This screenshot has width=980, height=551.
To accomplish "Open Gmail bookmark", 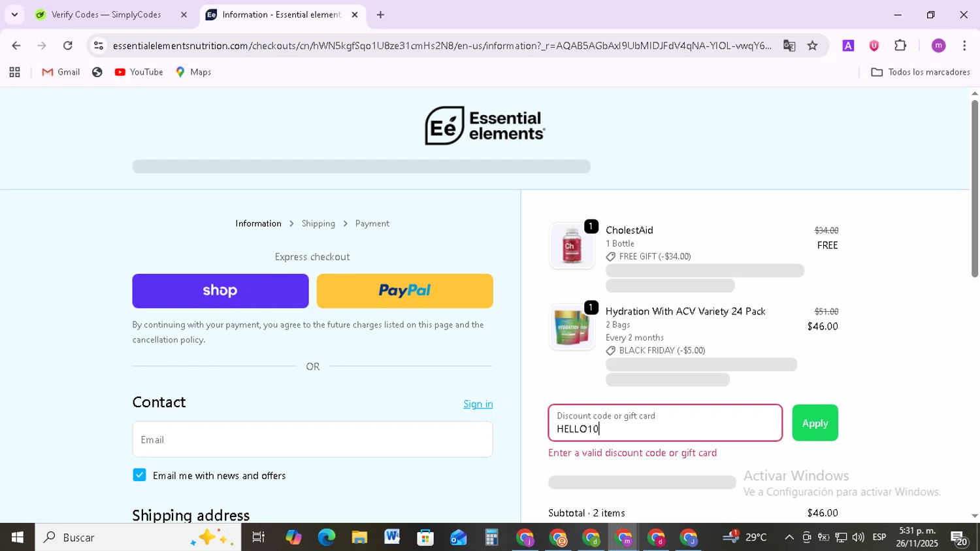I will tap(61, 72).
